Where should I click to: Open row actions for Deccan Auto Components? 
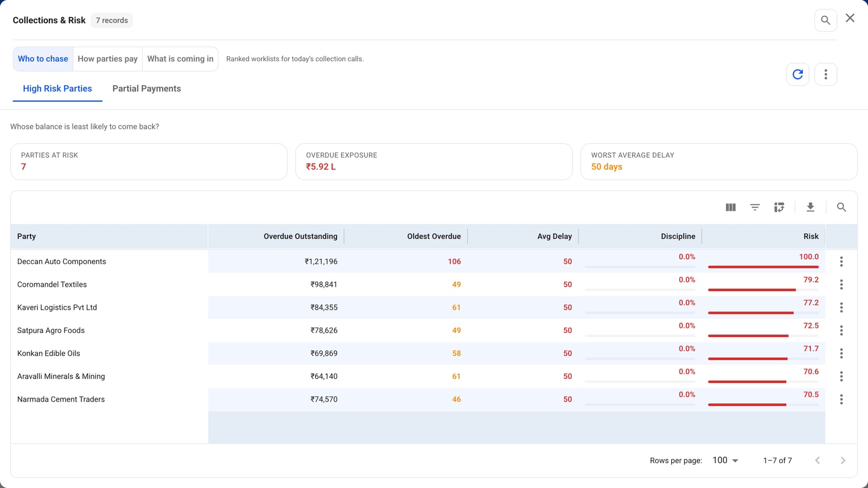pos(841,261)
